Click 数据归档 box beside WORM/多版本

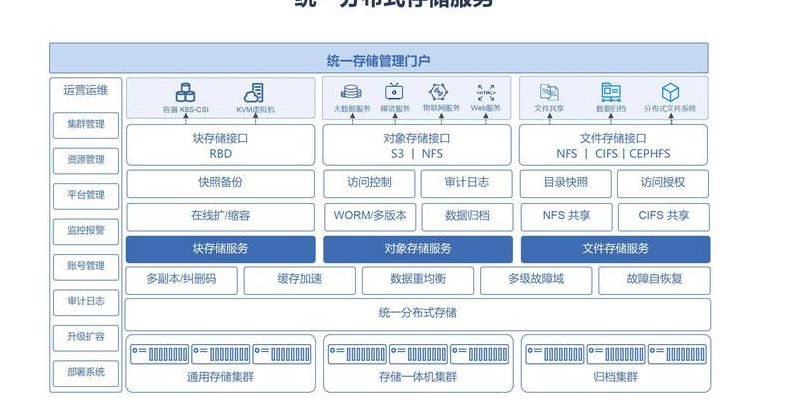tap(467, 217)
